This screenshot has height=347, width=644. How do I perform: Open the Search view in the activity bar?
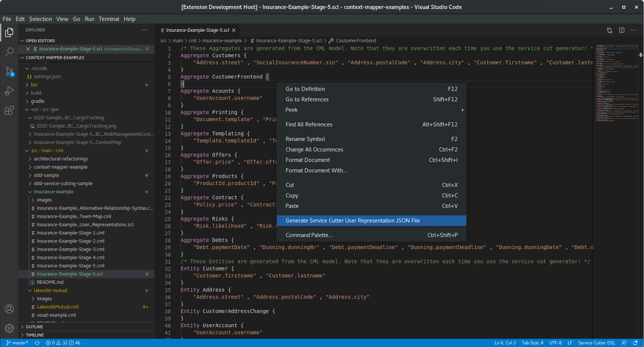(9, 52)
